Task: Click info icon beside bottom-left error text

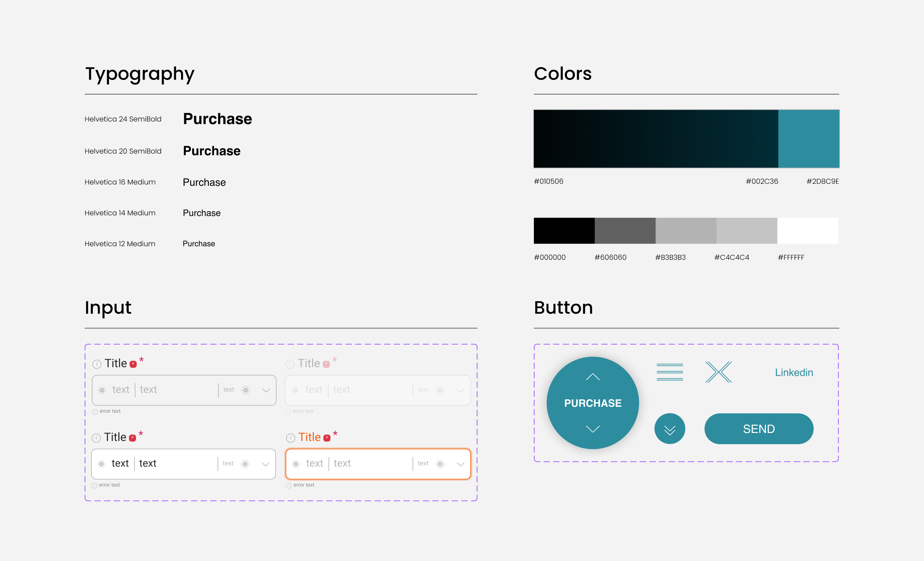Action: [x=95, y=485]
